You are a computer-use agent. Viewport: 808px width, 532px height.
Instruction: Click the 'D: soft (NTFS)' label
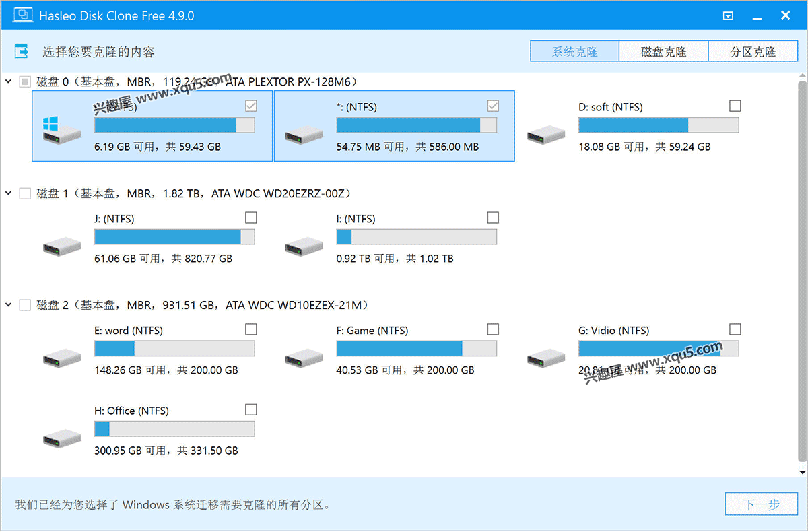pyautogui.click(x=611, y=107)
